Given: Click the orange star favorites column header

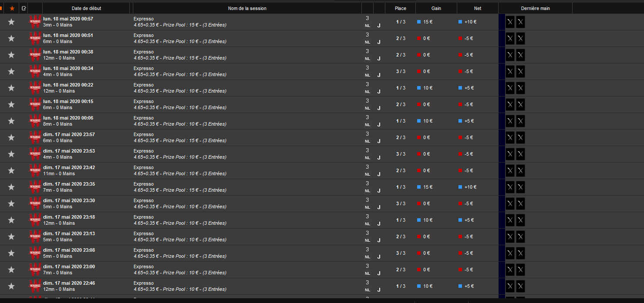Looking at the screenshot, I should (12, 8).
